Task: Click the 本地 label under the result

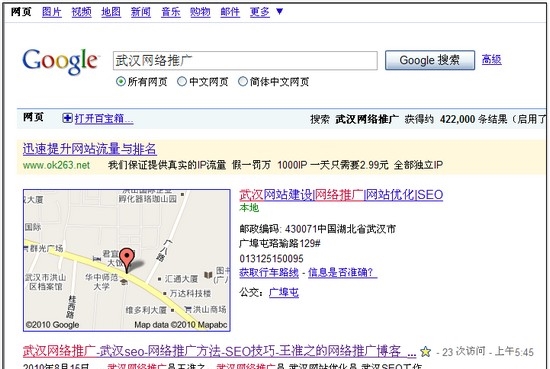Action: (x=249, y=208)
